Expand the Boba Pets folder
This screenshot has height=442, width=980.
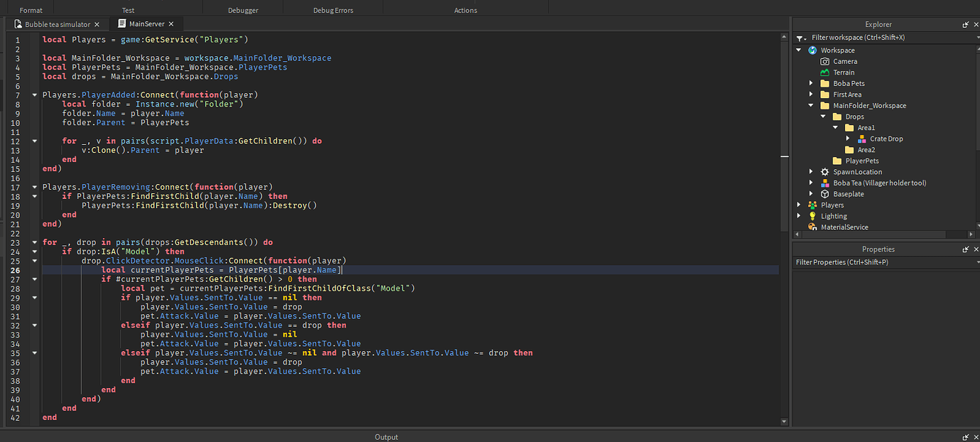812,84
